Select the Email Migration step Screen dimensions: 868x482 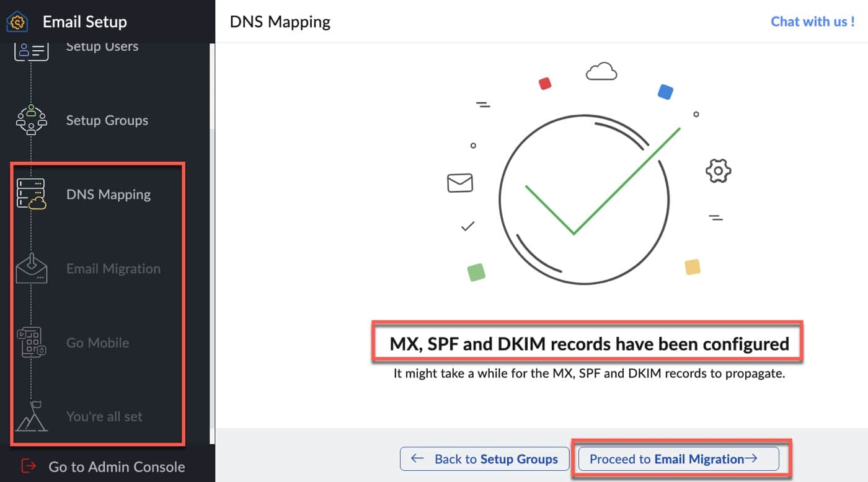(x=113, y=269)
